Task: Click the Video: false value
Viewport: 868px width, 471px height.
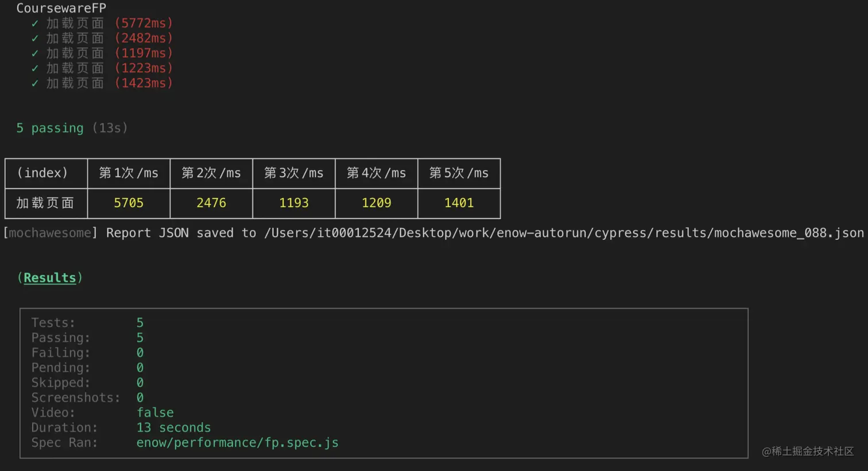Action: click(155, 412)
